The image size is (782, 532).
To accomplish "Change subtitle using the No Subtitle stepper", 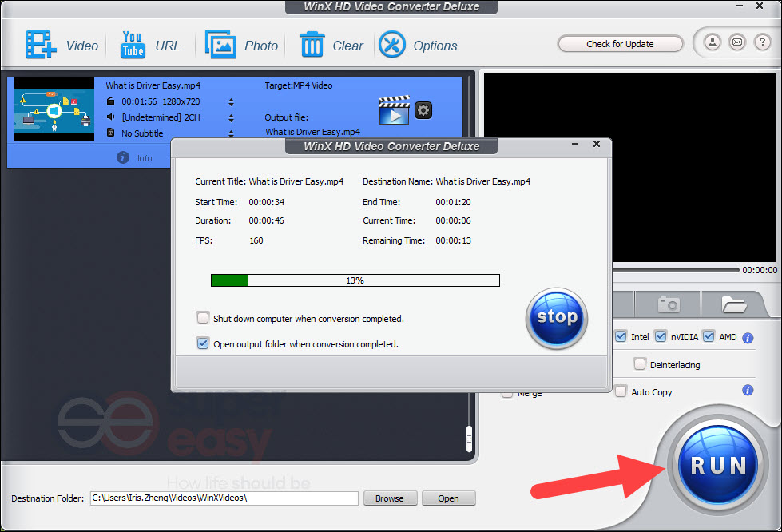I will 231,133.
